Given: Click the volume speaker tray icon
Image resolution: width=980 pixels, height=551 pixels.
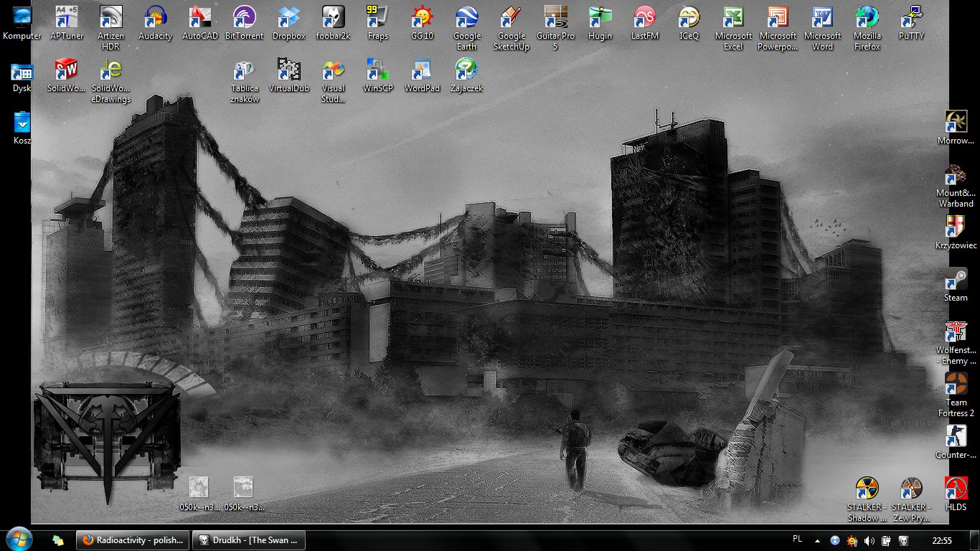Looking at the screenshot, I should click(869, 540).
